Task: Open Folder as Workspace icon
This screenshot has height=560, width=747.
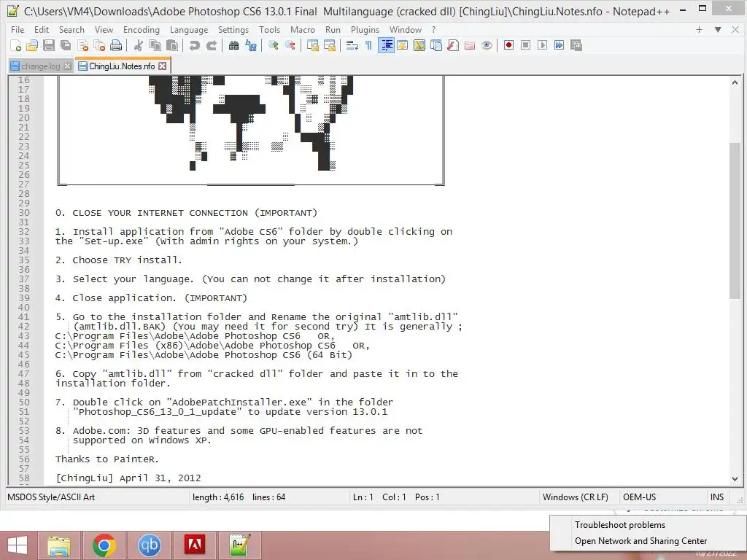Action: pyautogui.click(x=470, y=45)
